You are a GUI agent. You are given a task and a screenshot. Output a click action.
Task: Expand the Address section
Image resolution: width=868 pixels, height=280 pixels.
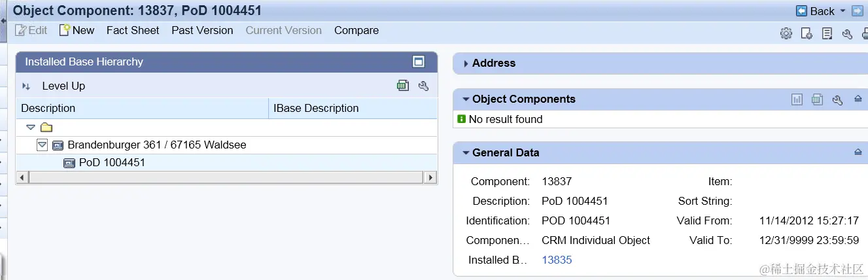pos(466,63)
